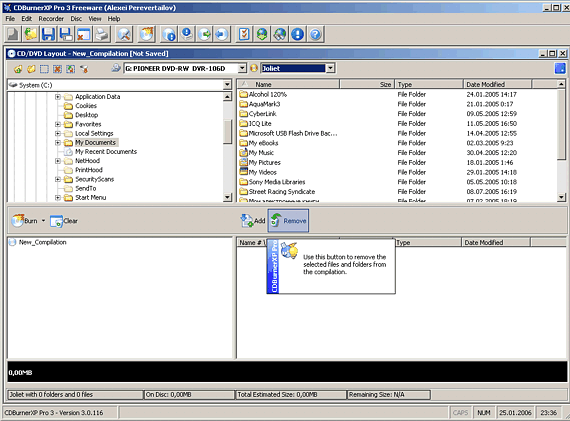Click the disc icon beside Joliet

pos(254,68)
